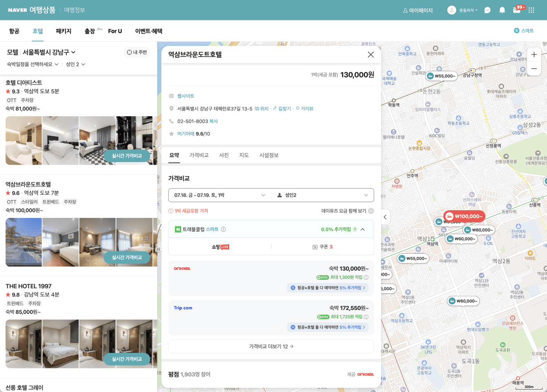Open the 서울특별시 강남구 region dropdown
This screenshot has height=392, width=547.
click(x=49, y=52)
